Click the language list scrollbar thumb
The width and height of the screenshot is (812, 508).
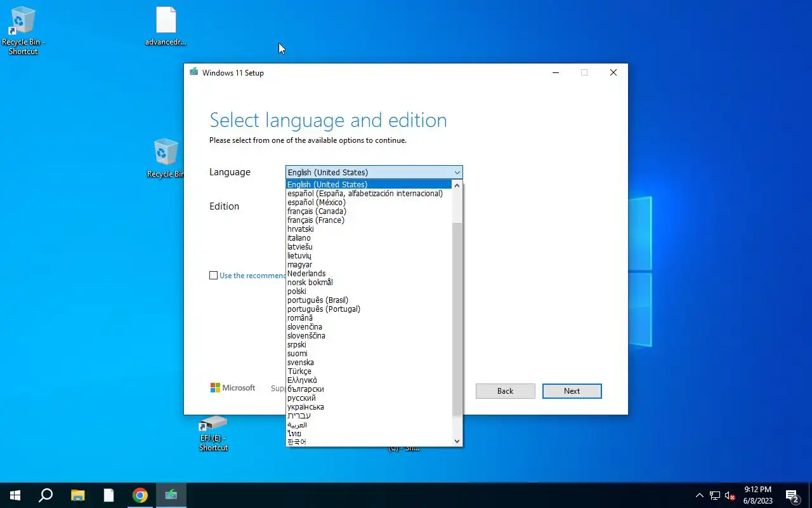(x=457, y=319)
